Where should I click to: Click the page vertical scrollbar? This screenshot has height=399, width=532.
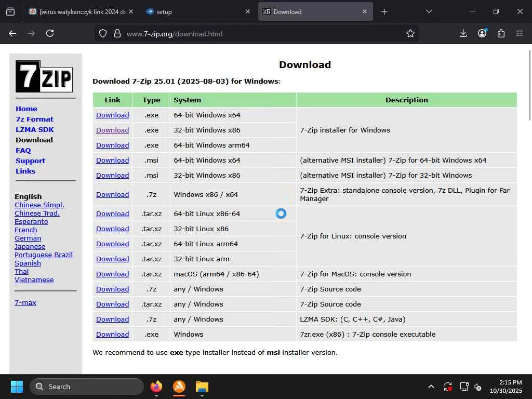pos(530,85)
